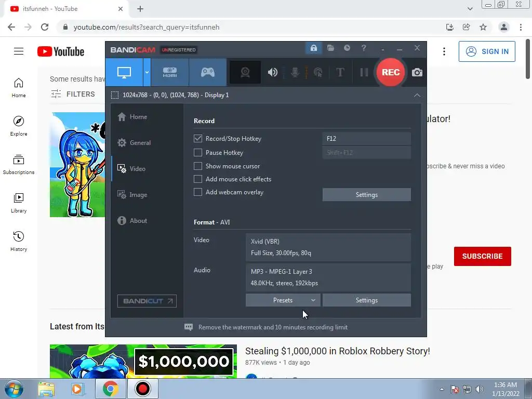
Task: Enable Add mouse click effects checkbox
Action: (x=198, y=179)
